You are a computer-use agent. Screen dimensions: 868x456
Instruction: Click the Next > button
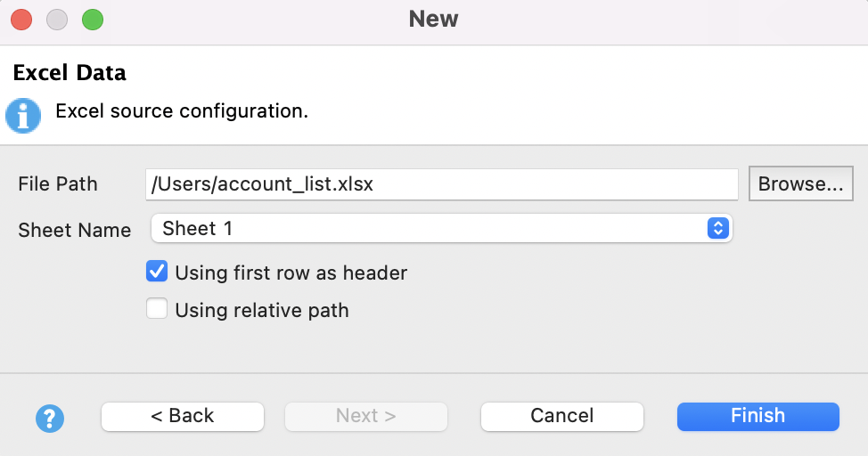pos(365,416)
